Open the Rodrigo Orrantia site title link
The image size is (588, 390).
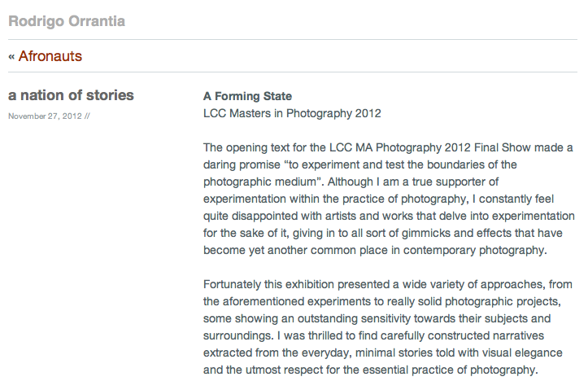pos(67,21)
